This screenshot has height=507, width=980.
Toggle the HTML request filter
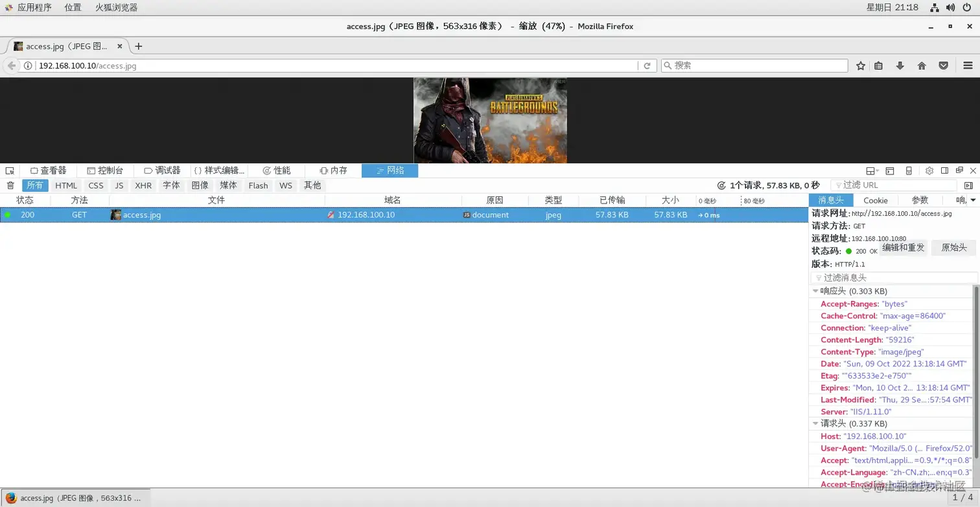click(66, 185)
